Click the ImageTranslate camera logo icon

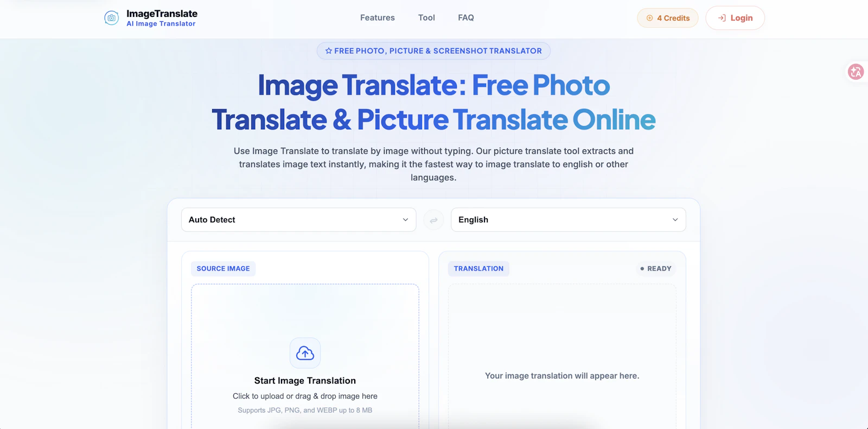point(111,18)
